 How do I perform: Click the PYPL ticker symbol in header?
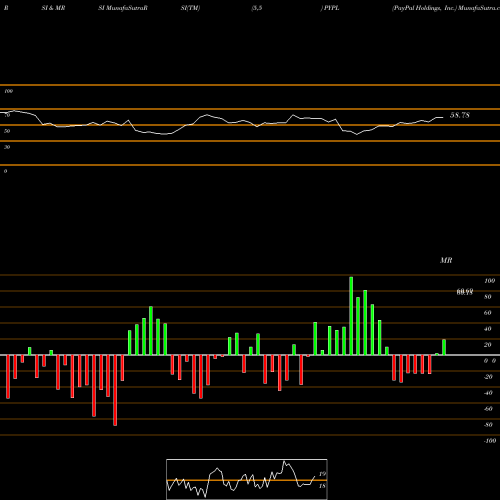(x=331, y=8)
